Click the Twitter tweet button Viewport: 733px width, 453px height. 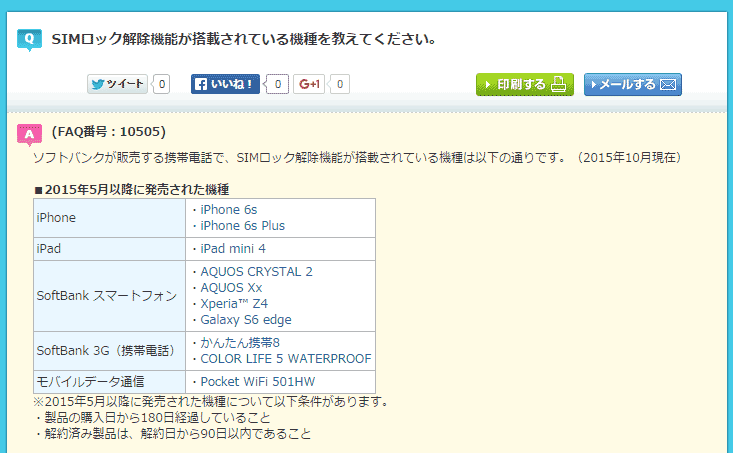pos(117,84)
